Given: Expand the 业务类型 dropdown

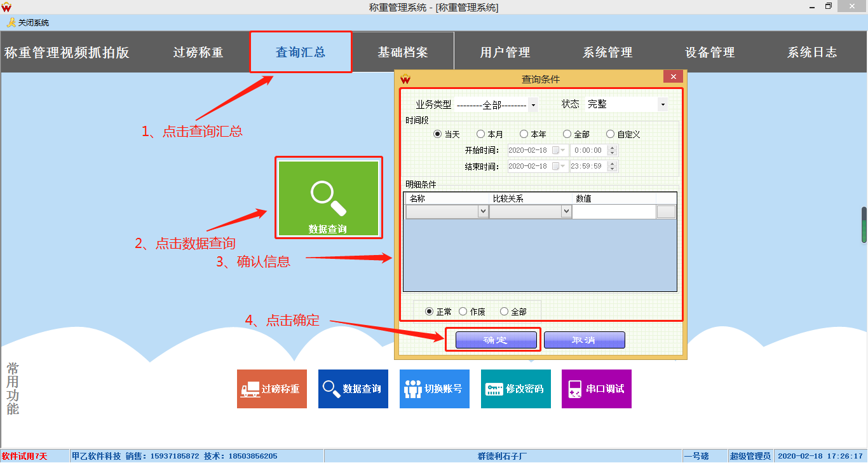Looking at the screenshot, I should pos(533,104).
